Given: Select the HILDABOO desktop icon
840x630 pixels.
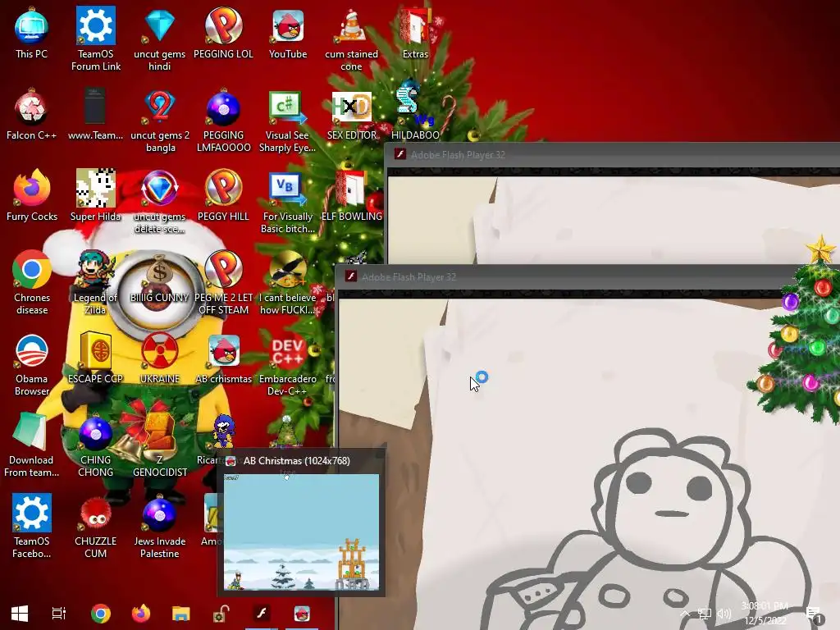Looking at the screenshot, I should [x=415, y=111].
